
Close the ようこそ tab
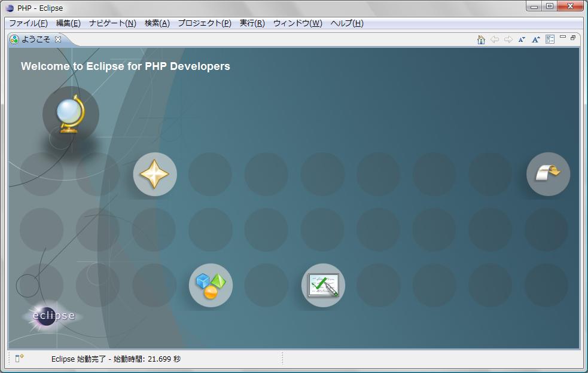(x=57, y=38)
